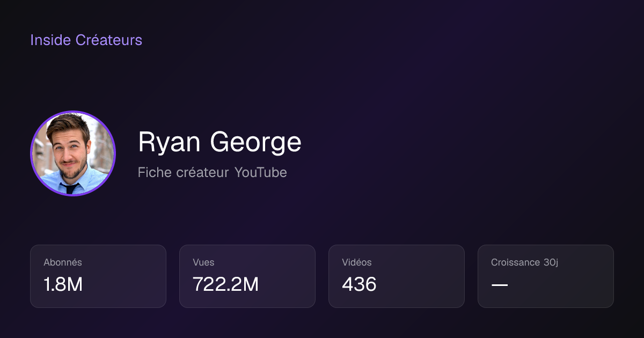This screenshot has width=644, height=338.
Task: Open Ryan George's profile photo
Action: 73,153
